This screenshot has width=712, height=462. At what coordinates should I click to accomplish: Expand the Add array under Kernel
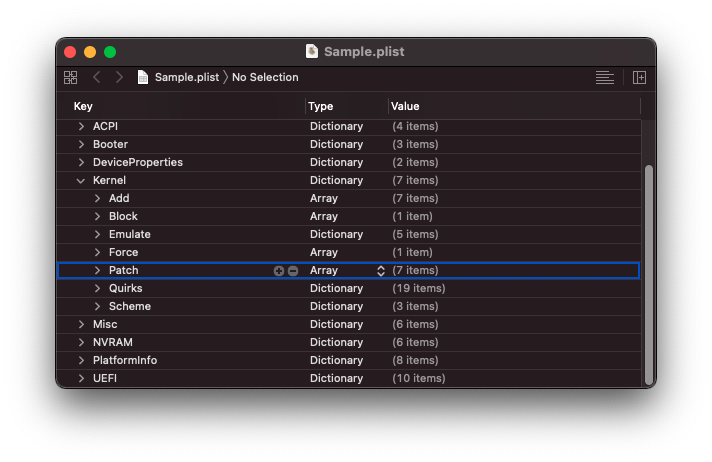click(x=97, y=199)
